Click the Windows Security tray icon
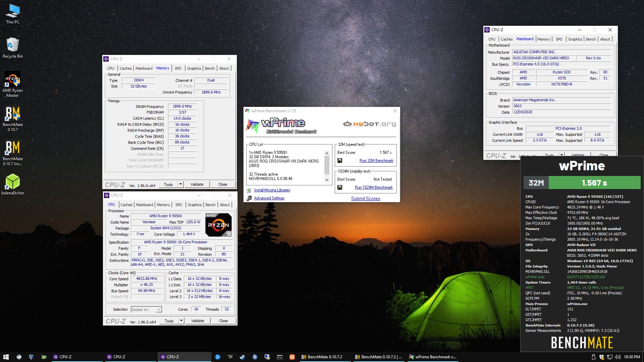 602,357
